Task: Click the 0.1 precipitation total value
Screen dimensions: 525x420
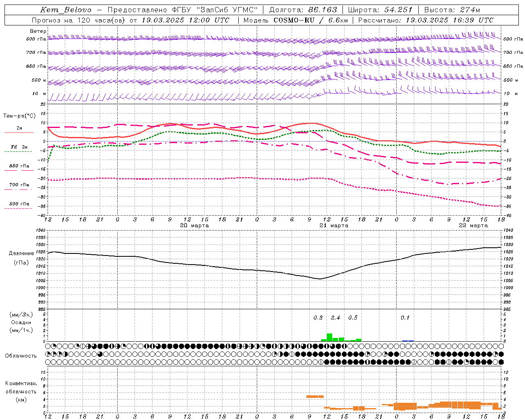Action: tap(405, 317)
